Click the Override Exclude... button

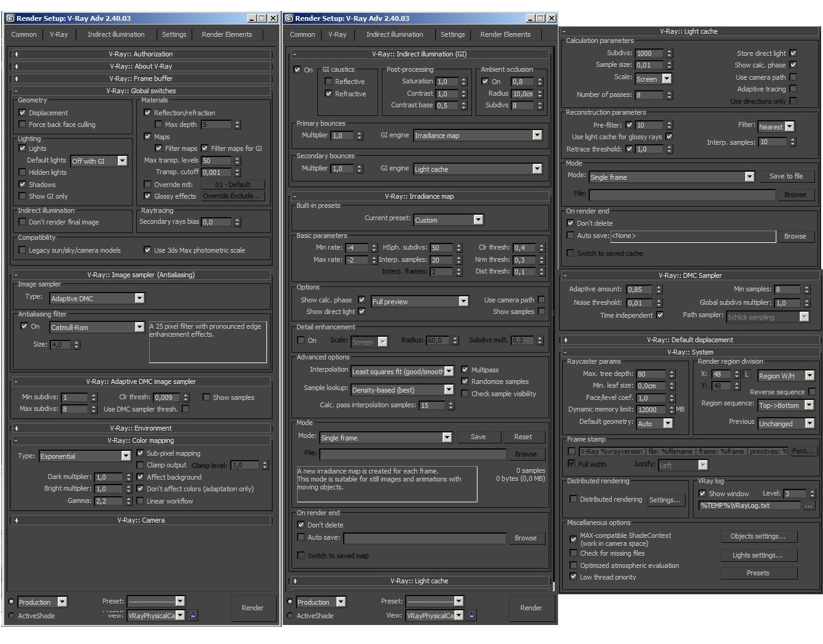(x=233, y=196)
